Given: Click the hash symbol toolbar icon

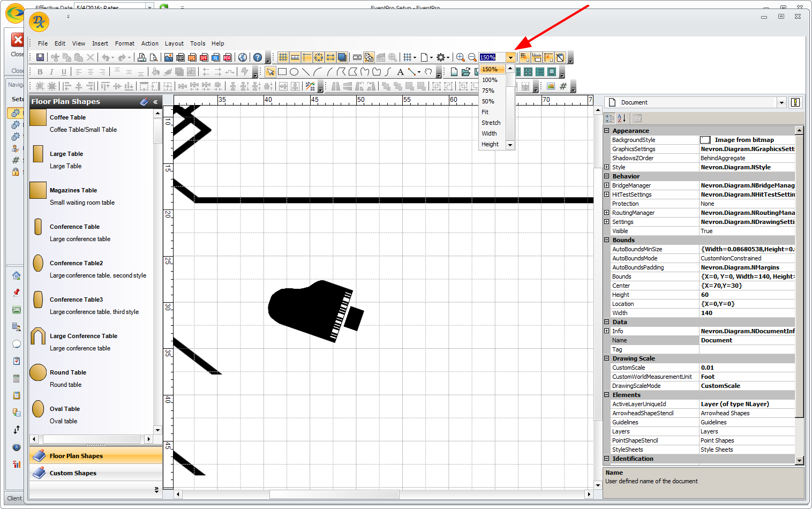Looking at the screenshot, I should pyautogui.click(x=563, y=86).
